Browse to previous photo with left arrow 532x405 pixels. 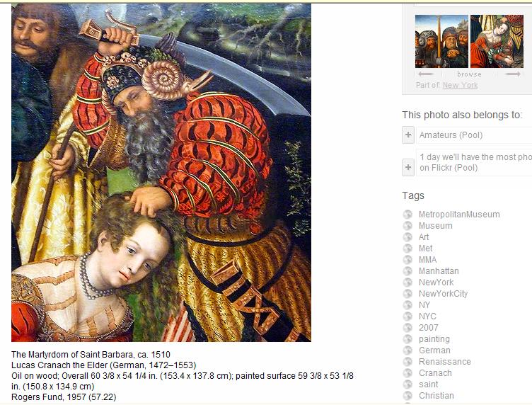425,74
